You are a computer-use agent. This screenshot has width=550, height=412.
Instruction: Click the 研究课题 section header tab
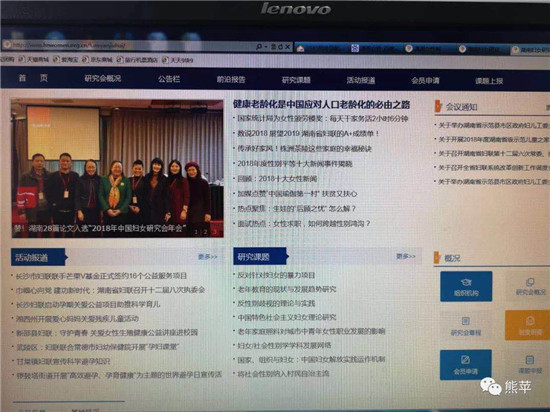(x=260, y=256)
